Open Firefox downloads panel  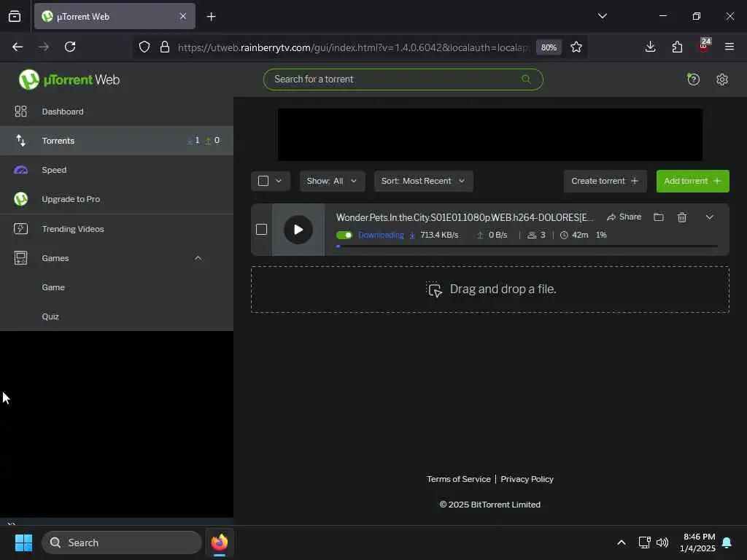point(650,47)
